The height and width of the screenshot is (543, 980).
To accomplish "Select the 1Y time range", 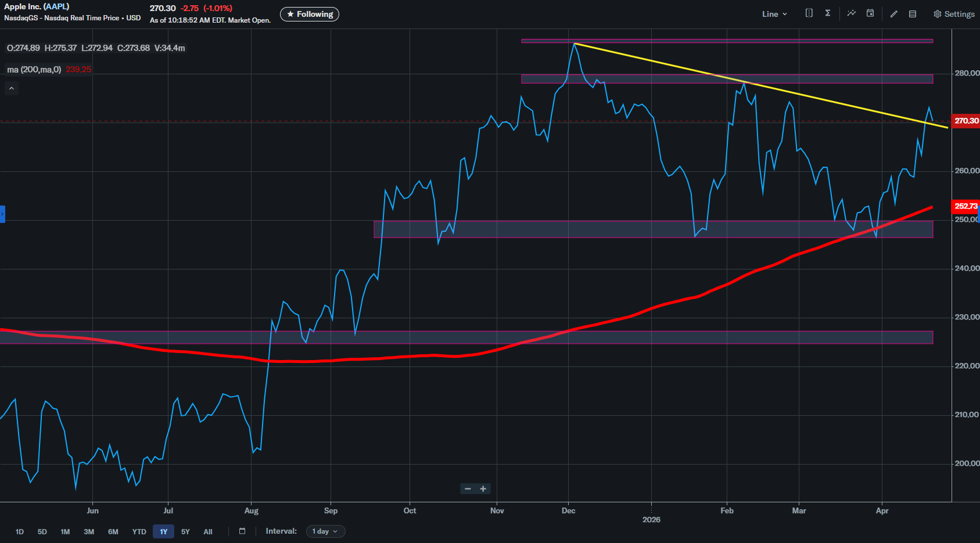I will click(x=163, y=531).
